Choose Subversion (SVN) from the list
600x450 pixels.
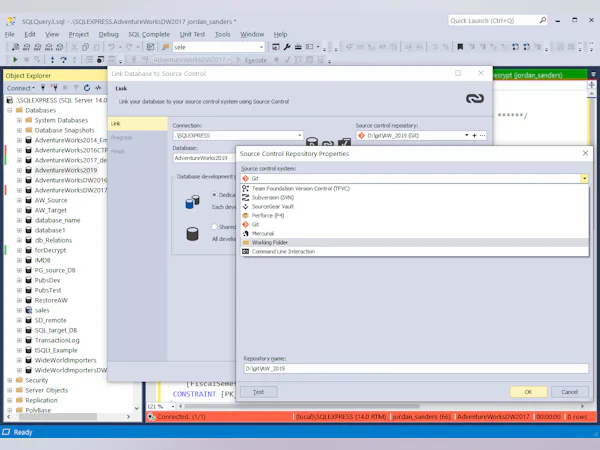415,197
